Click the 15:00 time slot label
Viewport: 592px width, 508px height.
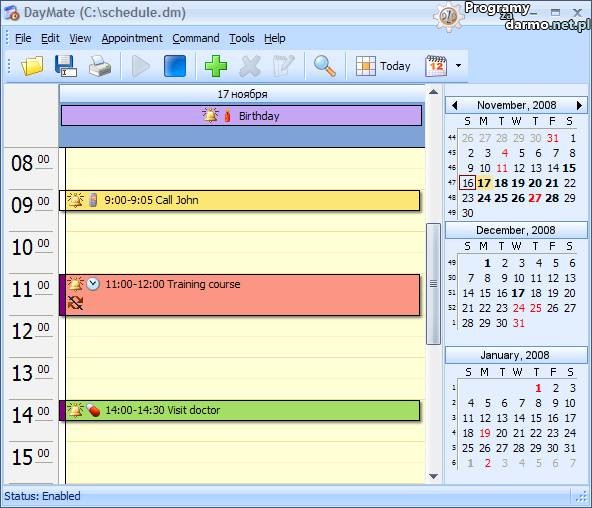pyautogui.click(x=30, y=457)
